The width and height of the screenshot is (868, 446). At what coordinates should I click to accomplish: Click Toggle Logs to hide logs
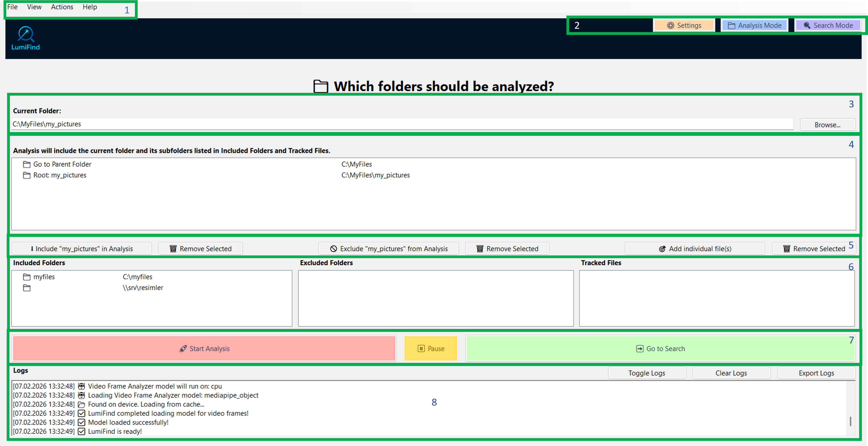[x=647, y=373]
